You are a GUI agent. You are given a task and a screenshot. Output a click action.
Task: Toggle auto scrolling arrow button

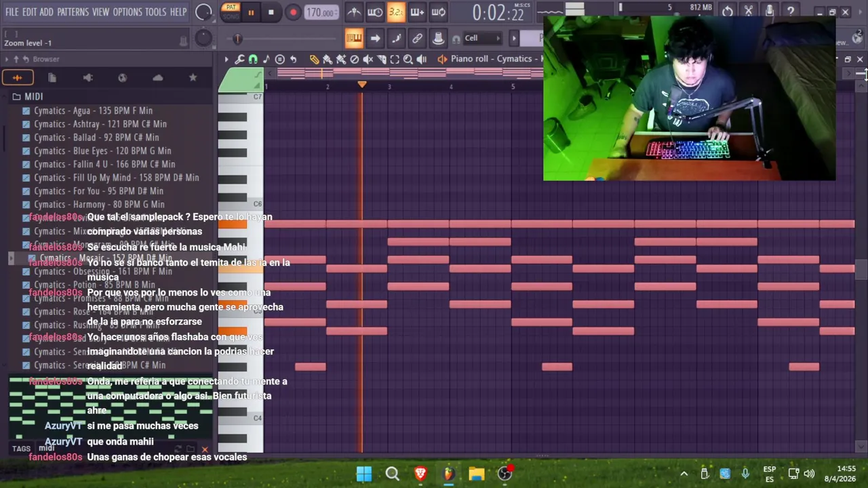click(375, 38)
